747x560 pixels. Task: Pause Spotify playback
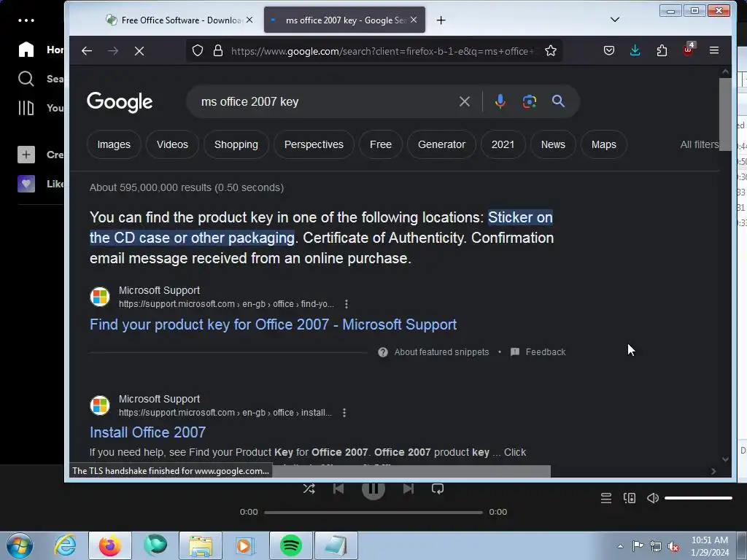click(x=373, y=489)
